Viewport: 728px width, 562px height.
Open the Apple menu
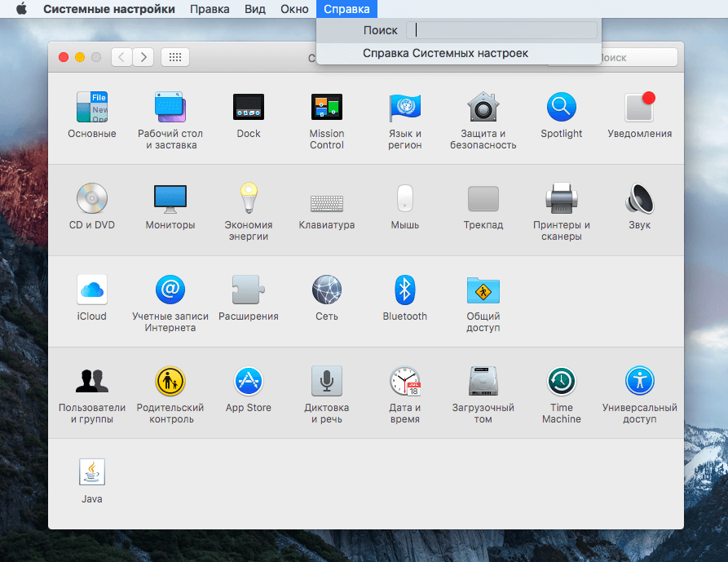point(21,9)
